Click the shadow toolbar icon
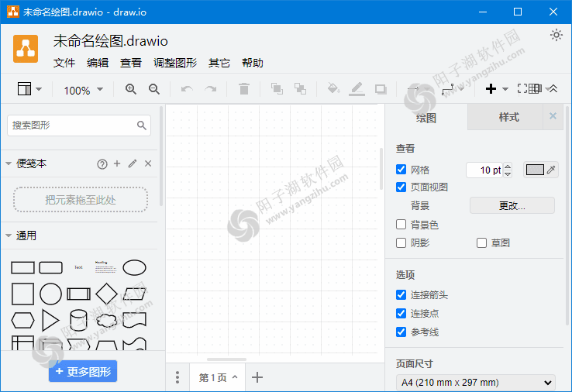Screen dimensions: 572x392 click(x=381, y=89)
